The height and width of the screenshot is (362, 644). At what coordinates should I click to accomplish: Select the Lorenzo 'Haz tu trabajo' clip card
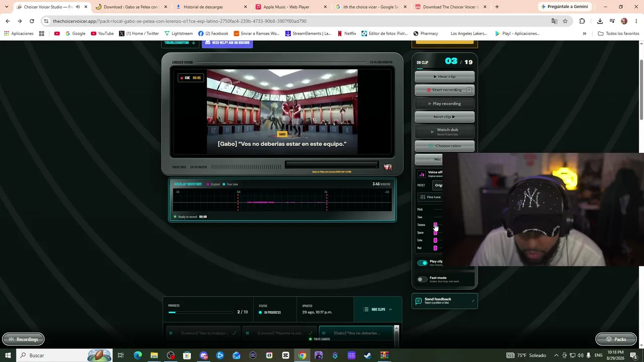203,333
